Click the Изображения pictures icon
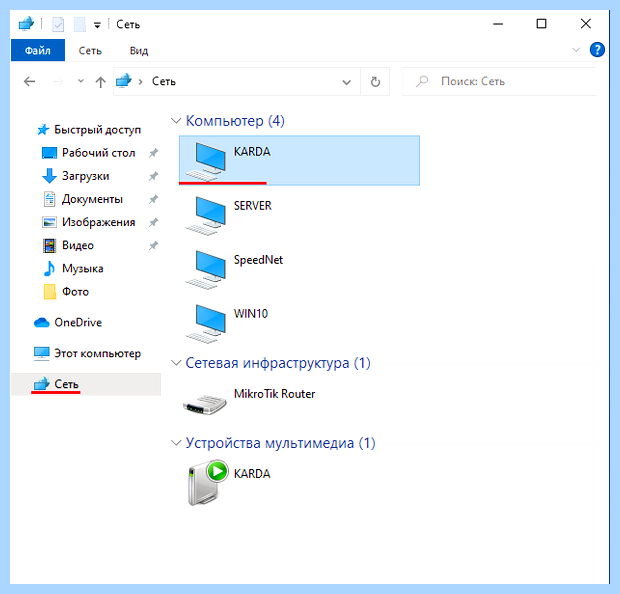 (x=49, y=222)
